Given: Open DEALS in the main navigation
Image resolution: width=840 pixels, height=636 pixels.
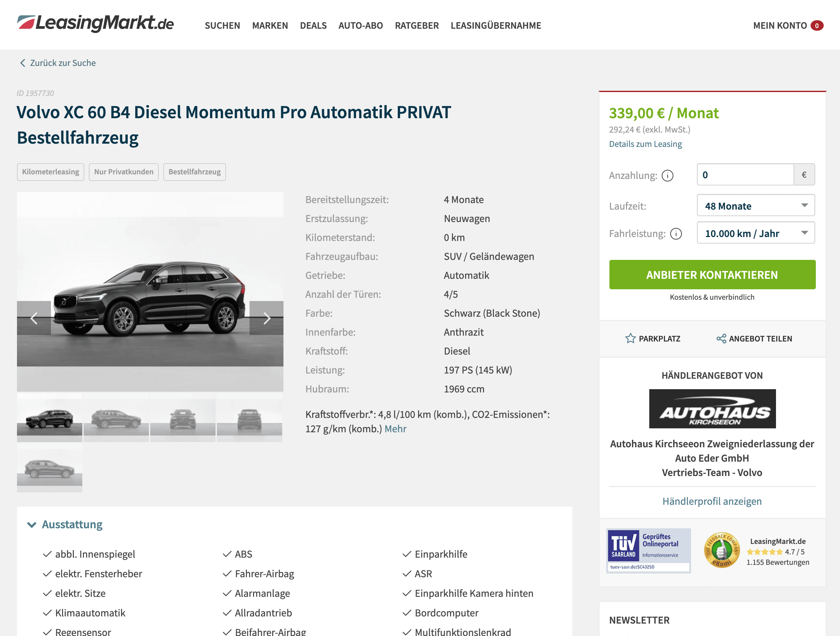Looking at the screenshot, I should [x=313, y=25].
